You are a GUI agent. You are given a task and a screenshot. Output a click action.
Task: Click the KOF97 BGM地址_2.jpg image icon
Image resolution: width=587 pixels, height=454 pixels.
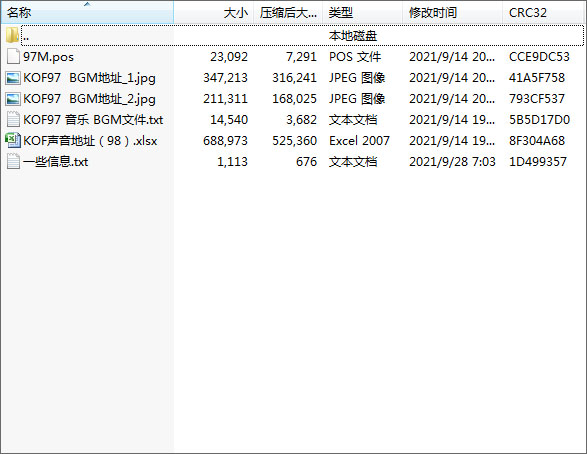click(x=13, y=99)
